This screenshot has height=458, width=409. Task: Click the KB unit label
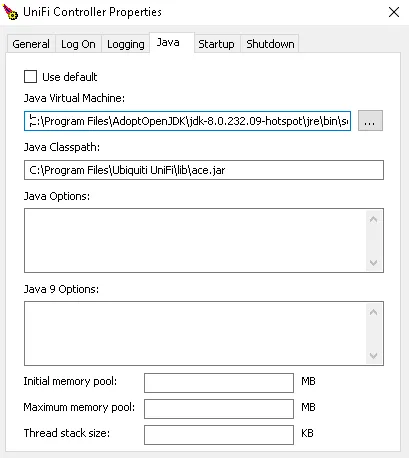(x=307, y=433)
